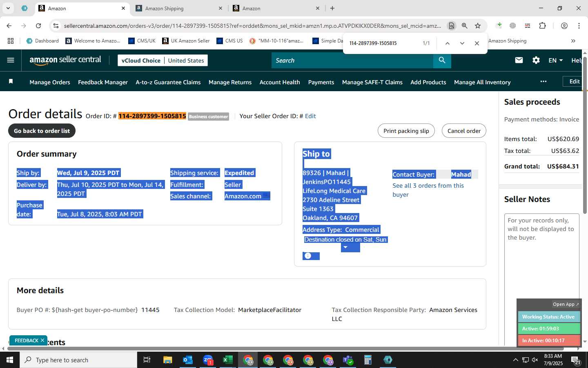
Task: Go to next find-in-page match
Action: click(462, 43)
